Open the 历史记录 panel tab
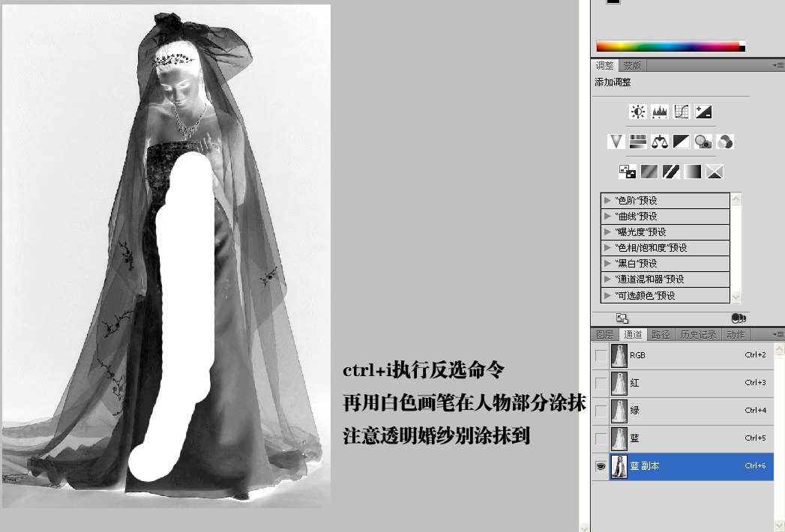 [697, 335]
